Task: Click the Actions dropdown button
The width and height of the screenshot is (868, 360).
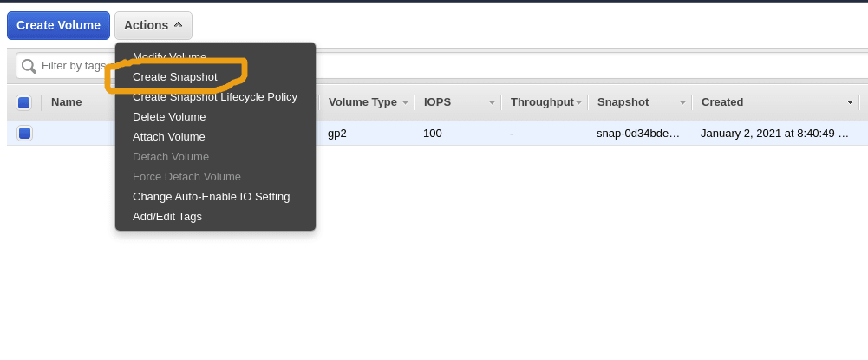Action: tap(153, 25)
